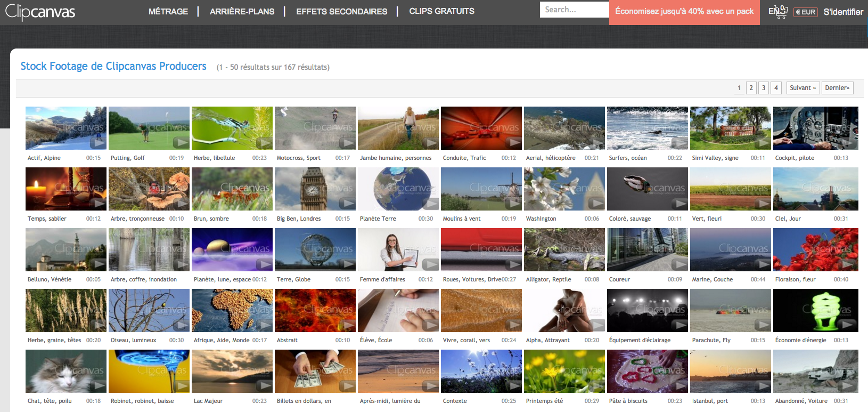This screenshot has width=868, height=412.
Task: Open the MÉTRAGE menu
Action: (168, 11)
